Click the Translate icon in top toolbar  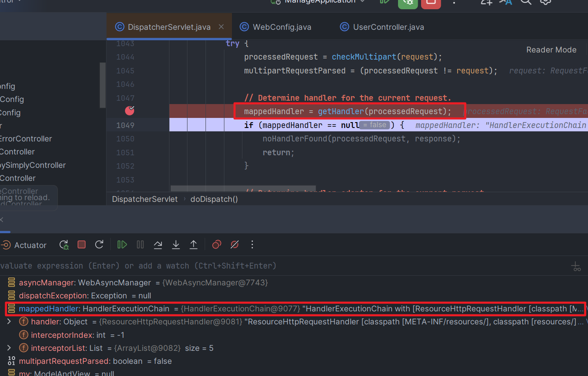[506, 2]
